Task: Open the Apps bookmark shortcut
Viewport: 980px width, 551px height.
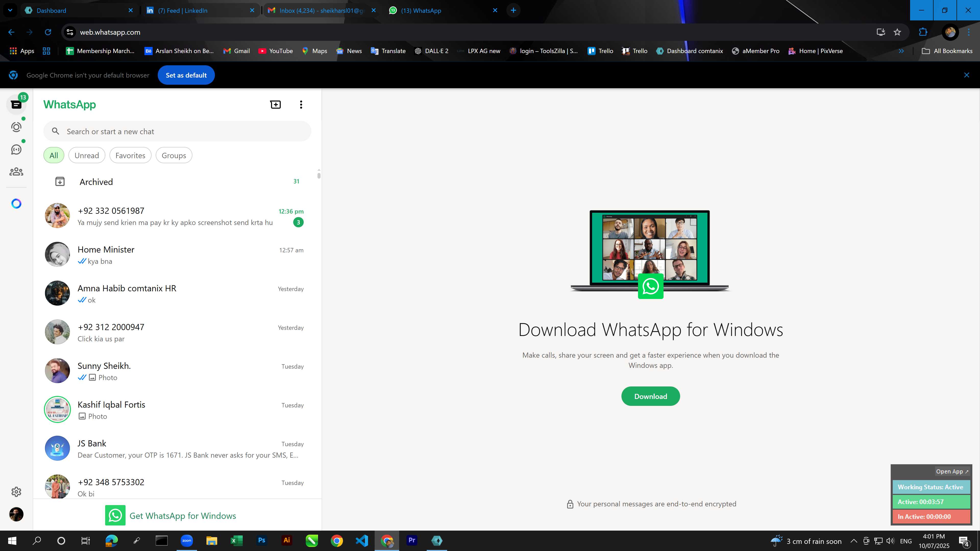Action: coord(22,51)
